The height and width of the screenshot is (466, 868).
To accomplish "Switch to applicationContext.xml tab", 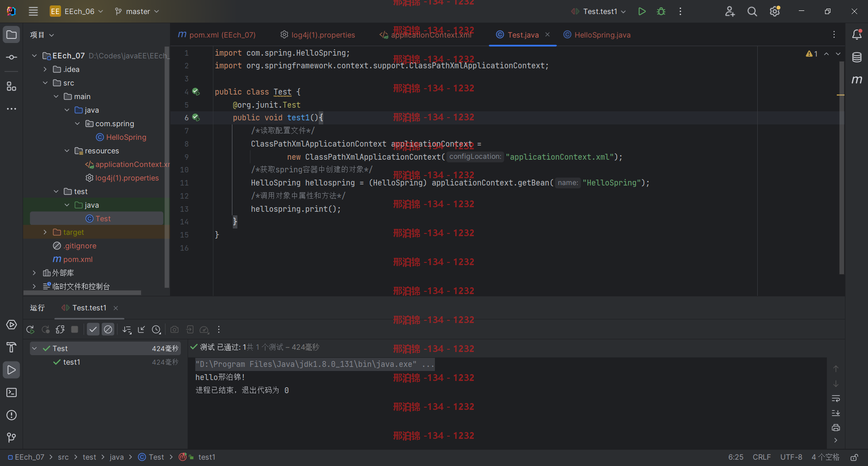I will click(425, 35).
